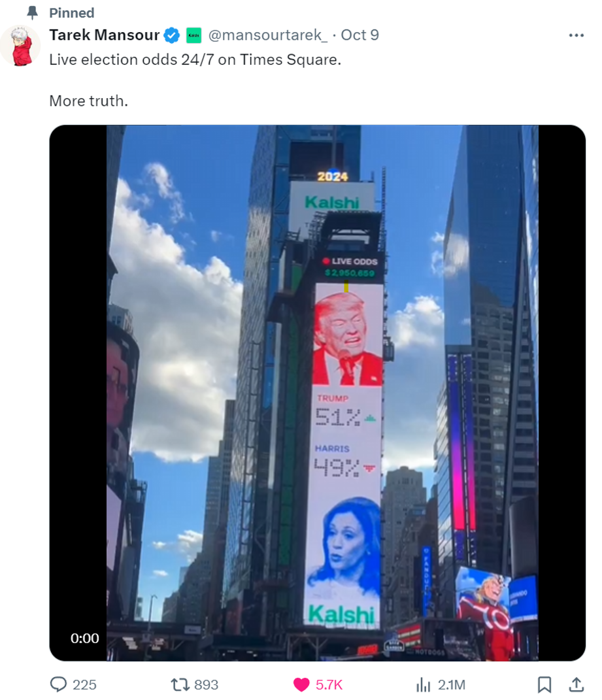Click the green Kalshi affiliation badge
602x700 pixels.
(193, 35)
